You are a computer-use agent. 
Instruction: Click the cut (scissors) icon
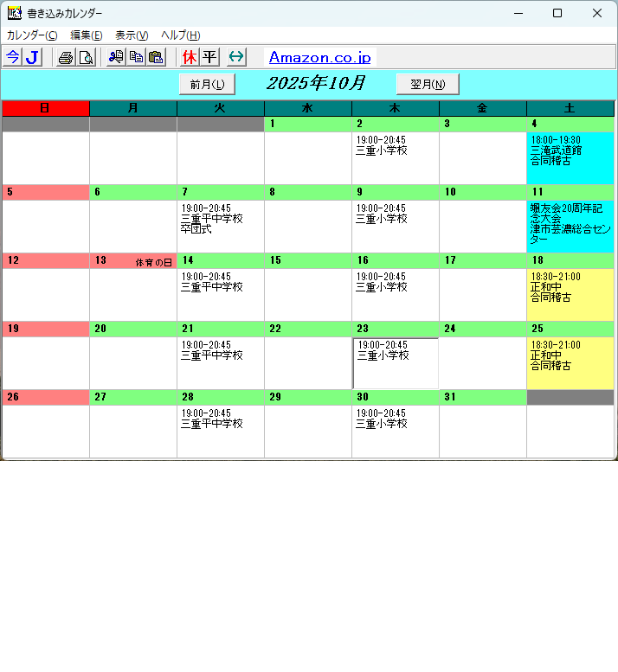[116, 57]
